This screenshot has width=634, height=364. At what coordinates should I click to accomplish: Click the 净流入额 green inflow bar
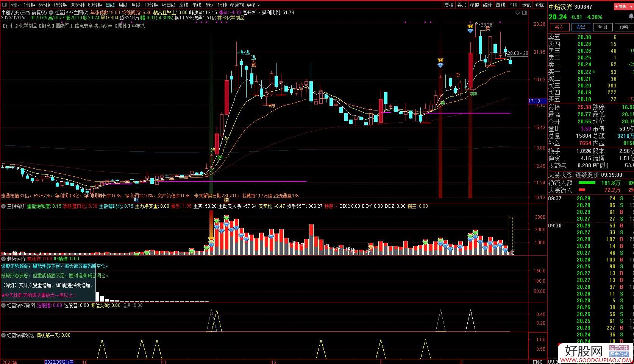[x=587, y=183]
